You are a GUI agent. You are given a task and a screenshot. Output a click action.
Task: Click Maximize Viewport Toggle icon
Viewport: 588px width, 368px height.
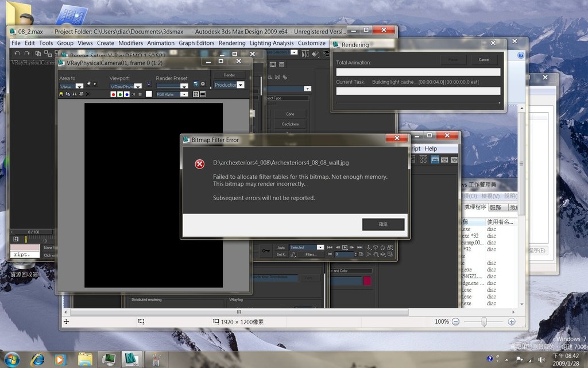(390, 254)
